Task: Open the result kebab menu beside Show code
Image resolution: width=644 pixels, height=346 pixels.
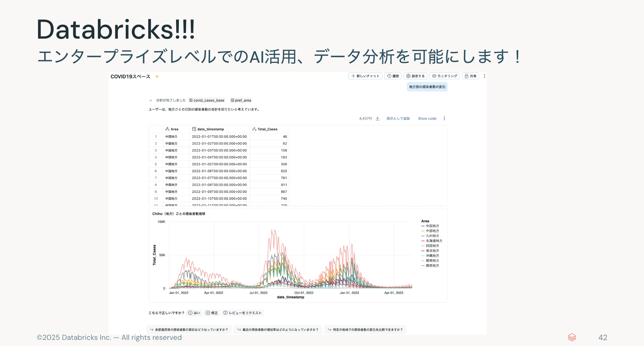Action: point(444,118)
